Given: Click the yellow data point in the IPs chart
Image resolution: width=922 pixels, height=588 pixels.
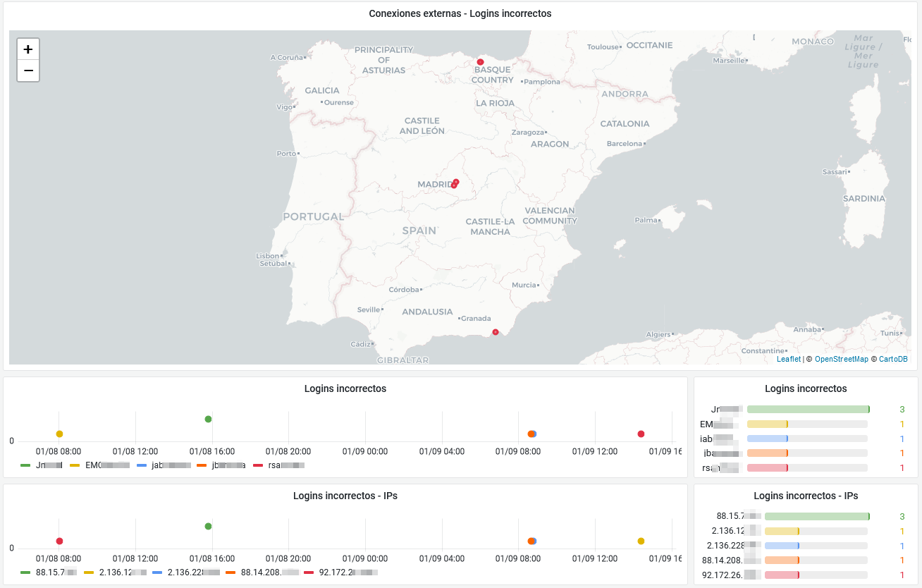Looking at the screenshot, I should pyautogui.click(x=641, y=541).
